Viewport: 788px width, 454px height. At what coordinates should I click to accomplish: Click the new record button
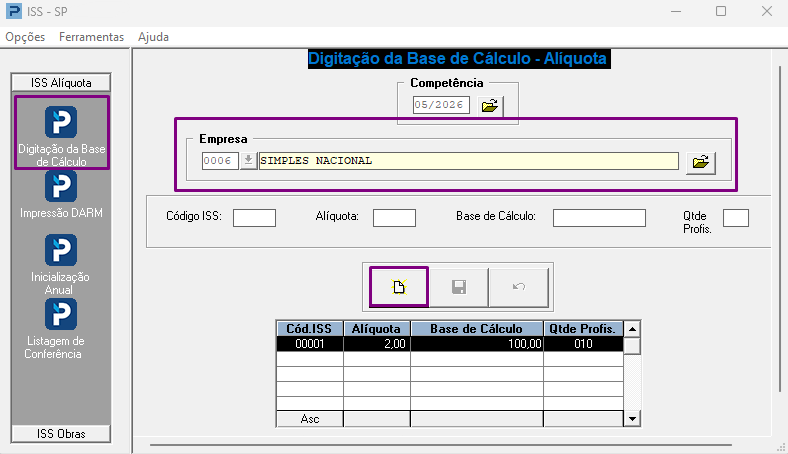coord(399,287)
